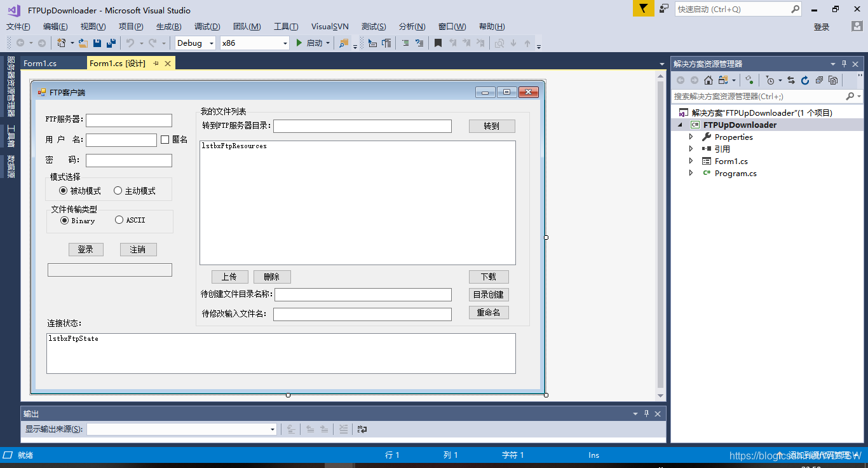Click the New Project toolbar icon

(x=62, y=43)
